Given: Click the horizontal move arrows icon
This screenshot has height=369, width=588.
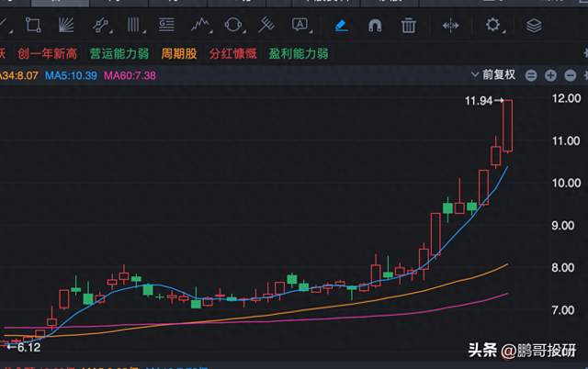Looking at the screenshot, I should pyautogui.click(x=450, y=25).
